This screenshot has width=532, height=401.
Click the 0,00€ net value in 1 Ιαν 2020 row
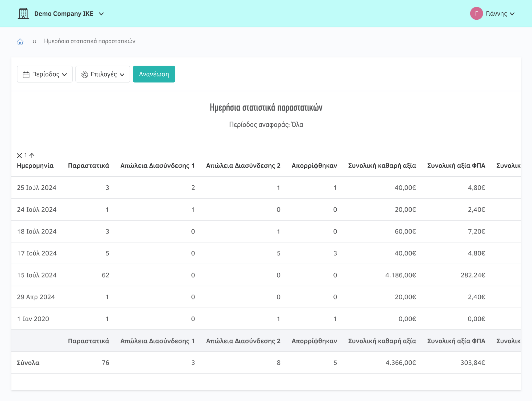[x=407, y=319]
